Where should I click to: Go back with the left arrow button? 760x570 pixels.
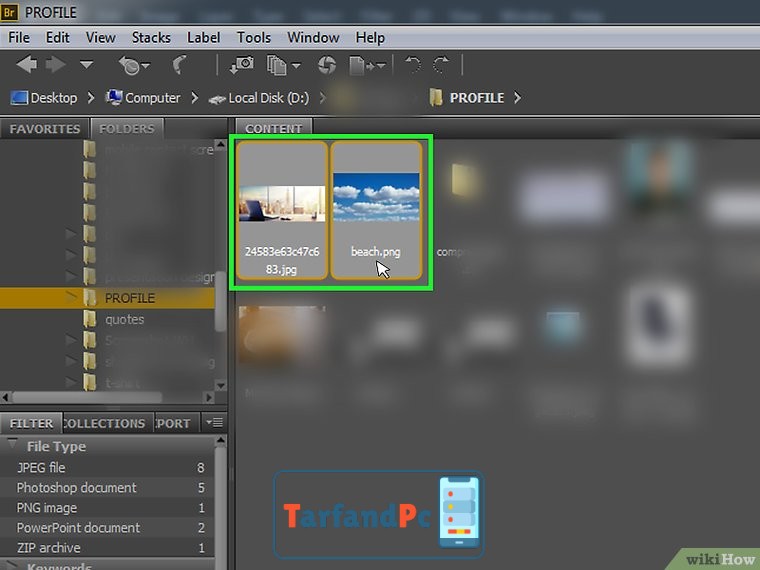(27, 64)
